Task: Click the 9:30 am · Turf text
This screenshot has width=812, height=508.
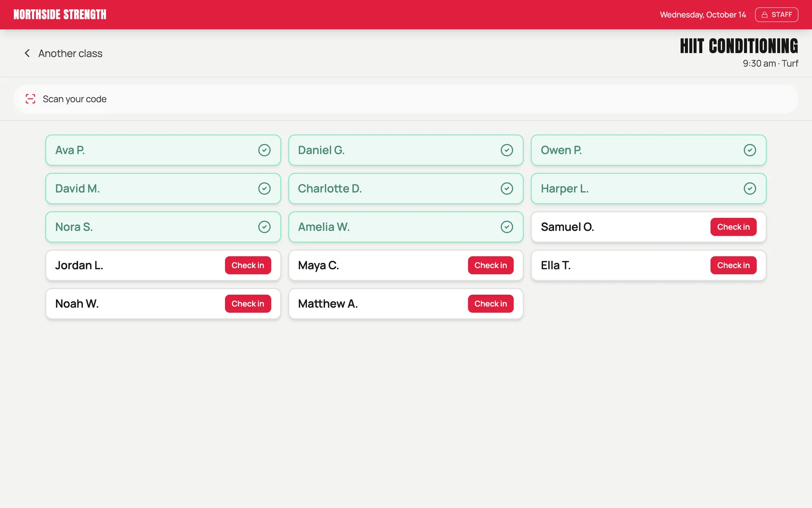Action: coord(771,63)
